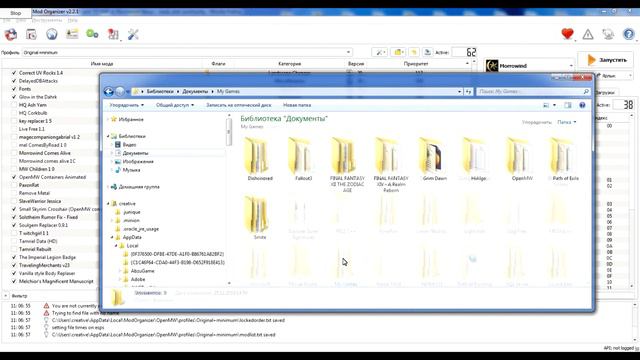The height and width of the screenshot is (360, 640).
Task: Disable The Imperial Legion Badge mod
Action: 14,257
